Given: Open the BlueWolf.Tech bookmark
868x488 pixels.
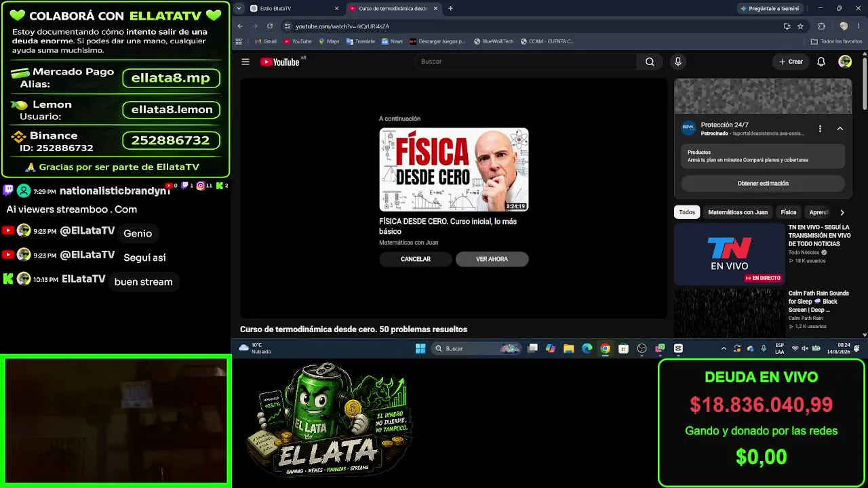Looking at the screenshot, I should (494, 41).
